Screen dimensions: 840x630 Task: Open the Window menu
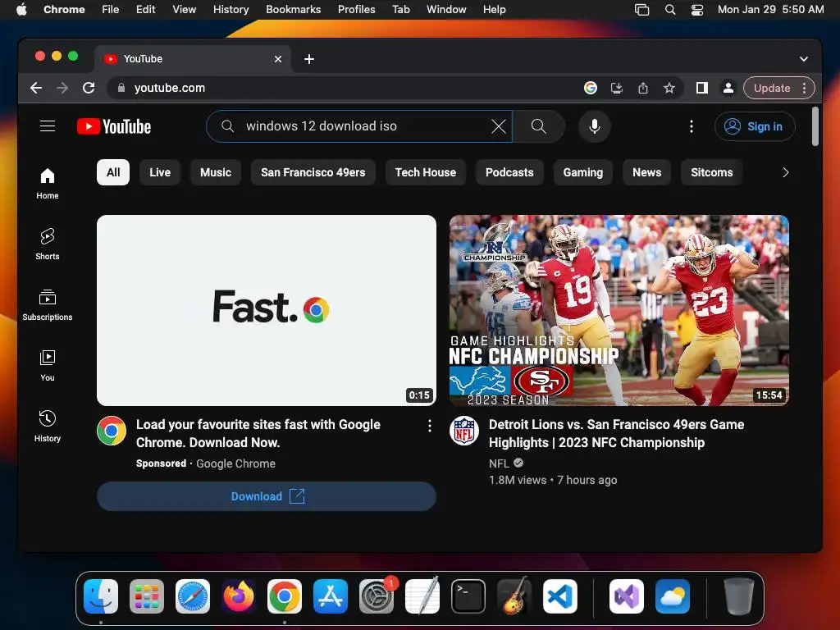pos(446,9)
